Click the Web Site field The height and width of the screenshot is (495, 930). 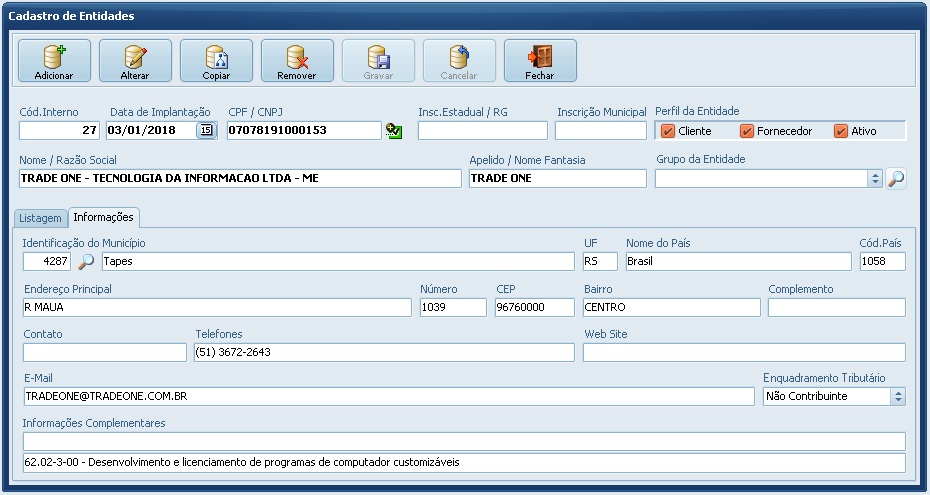coord(744,353)
